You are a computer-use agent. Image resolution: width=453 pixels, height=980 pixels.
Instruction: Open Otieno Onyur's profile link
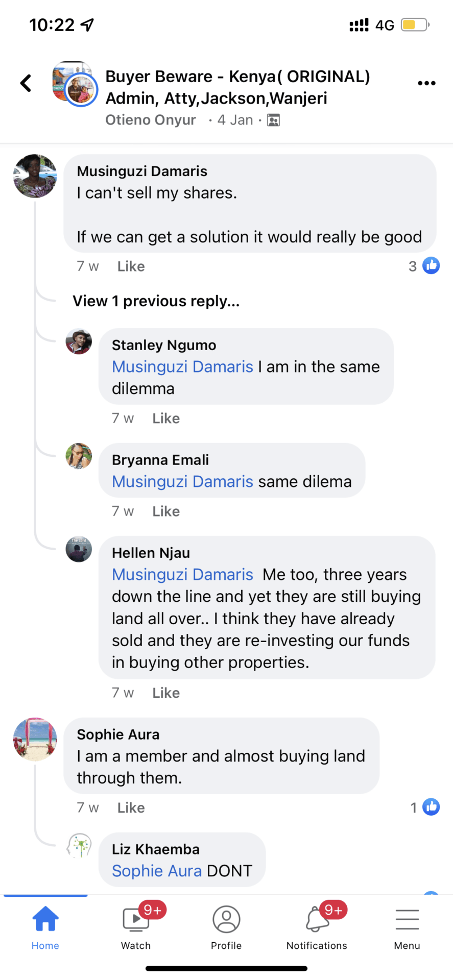[x=151, y=120]
